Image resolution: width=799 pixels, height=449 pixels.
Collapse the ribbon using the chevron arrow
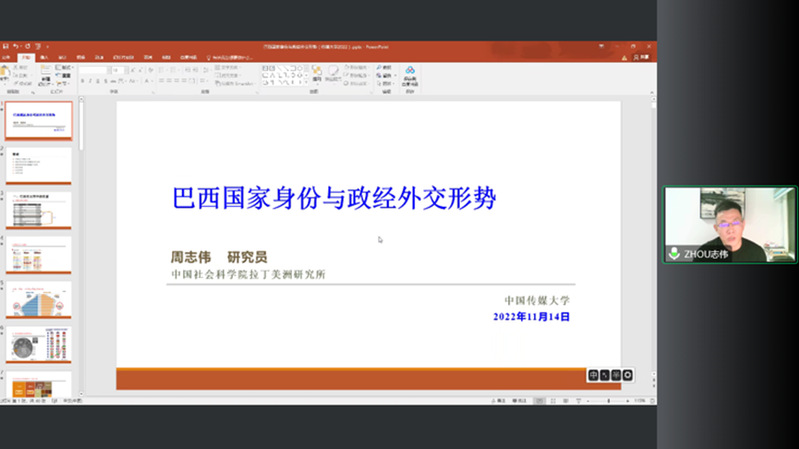(651, 94)
